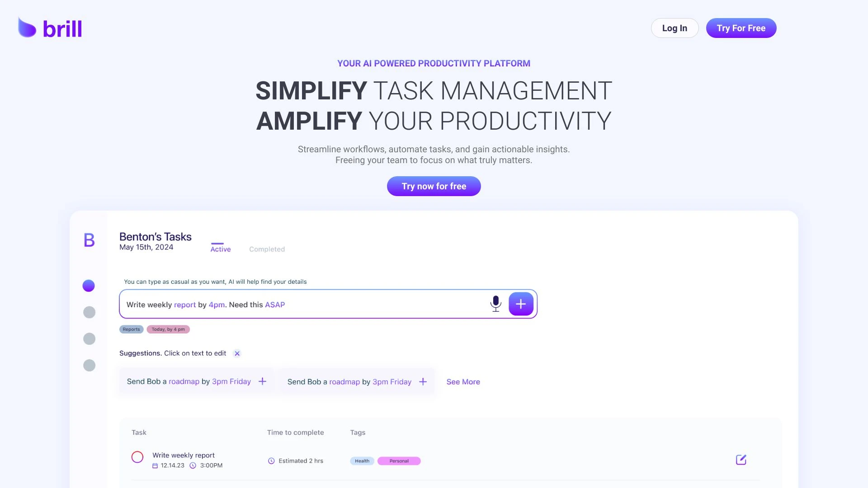Click the Health tag on the task
This screenshot has width=868, height=488.
click(x=362, y=460)
